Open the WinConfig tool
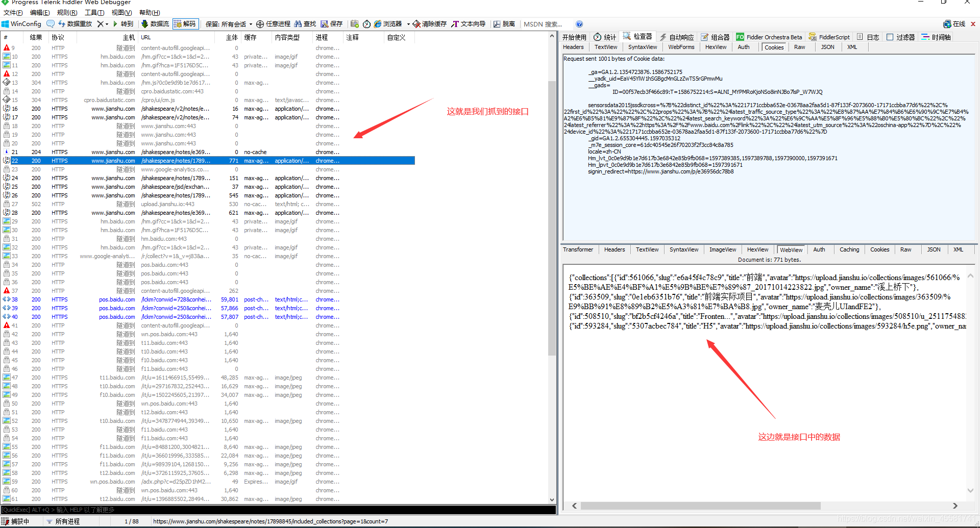The height and width of the screenshot is (528, 980). pyautogui.click(x=21, y=24)
